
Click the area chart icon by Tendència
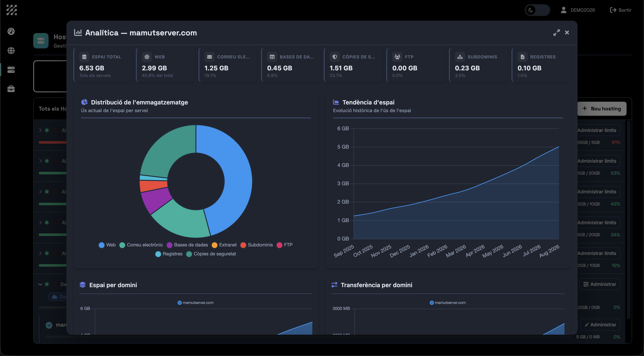click(336, 102)
